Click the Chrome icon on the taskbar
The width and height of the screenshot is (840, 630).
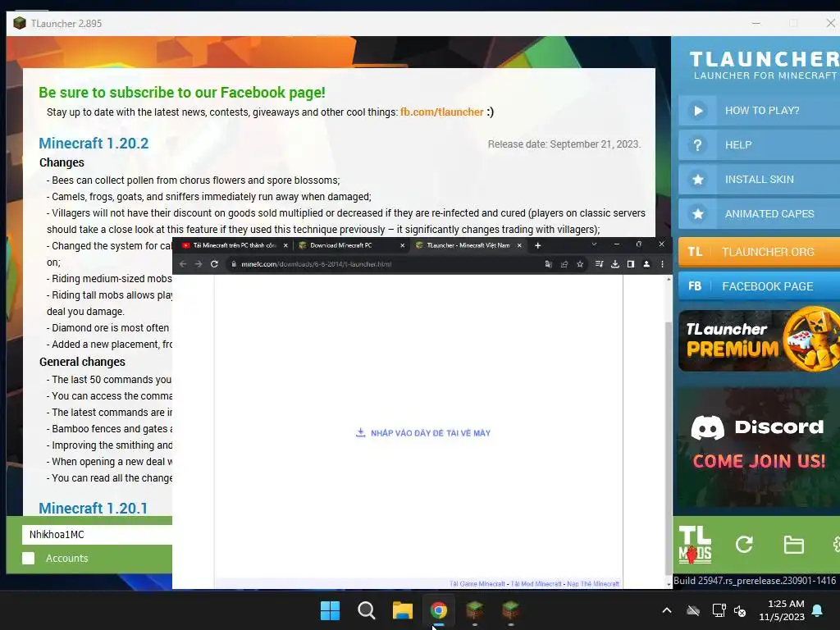438,610
